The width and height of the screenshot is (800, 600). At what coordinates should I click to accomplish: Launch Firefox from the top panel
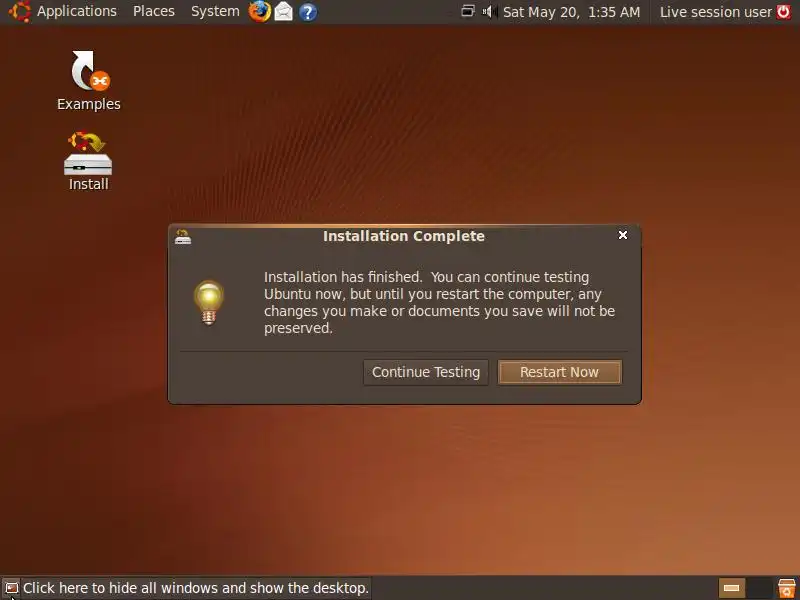click(259, 11)
